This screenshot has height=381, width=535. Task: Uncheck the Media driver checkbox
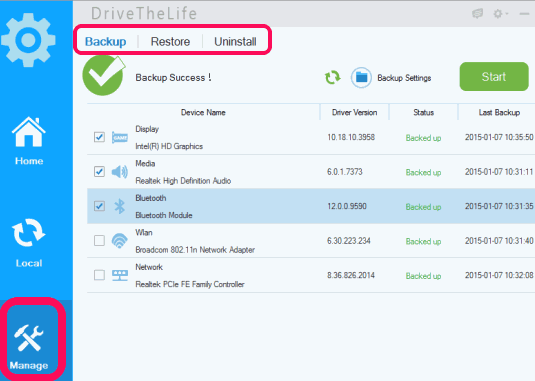(99, 172)
